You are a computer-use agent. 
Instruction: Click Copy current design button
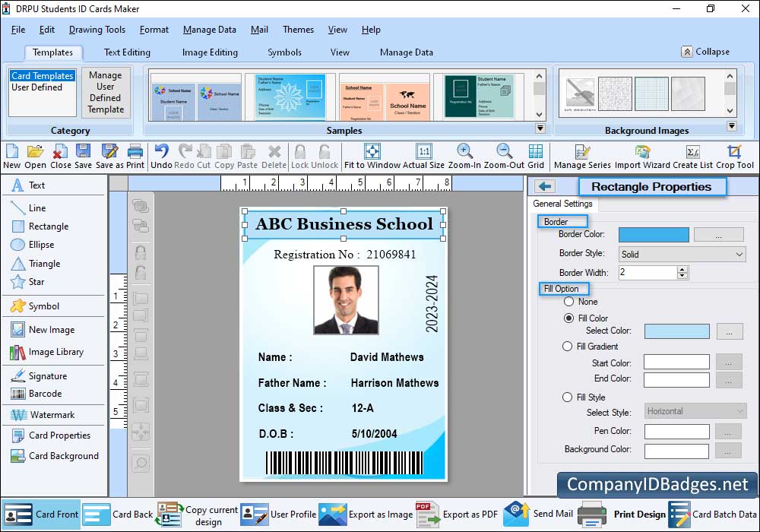(x=198, y=514)
